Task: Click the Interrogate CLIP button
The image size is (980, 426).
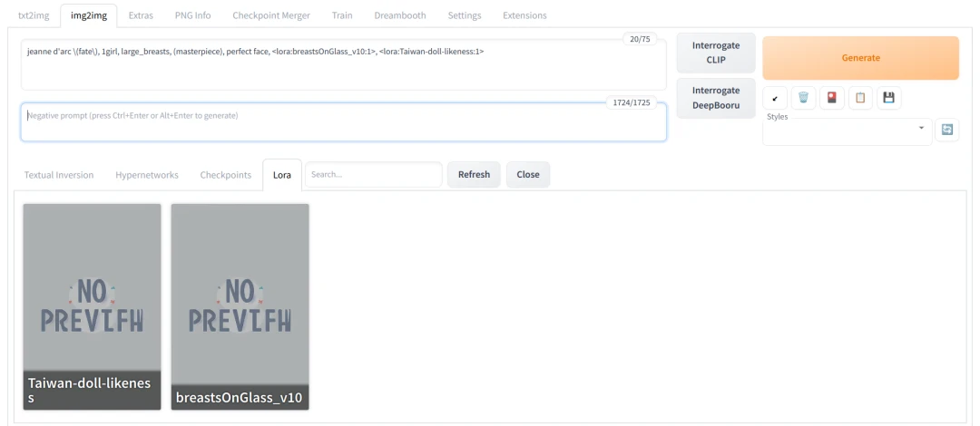Action: [x=716, y=53]
